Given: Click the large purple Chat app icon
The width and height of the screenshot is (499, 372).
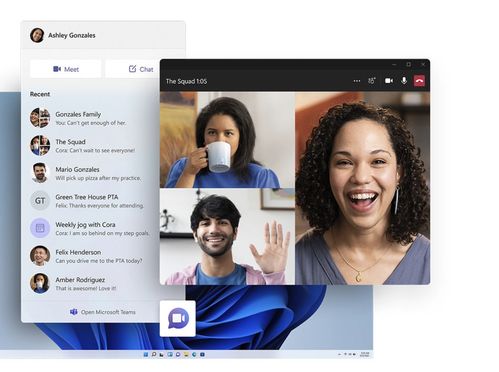Looking at the screenshot, I should point(178,319).
